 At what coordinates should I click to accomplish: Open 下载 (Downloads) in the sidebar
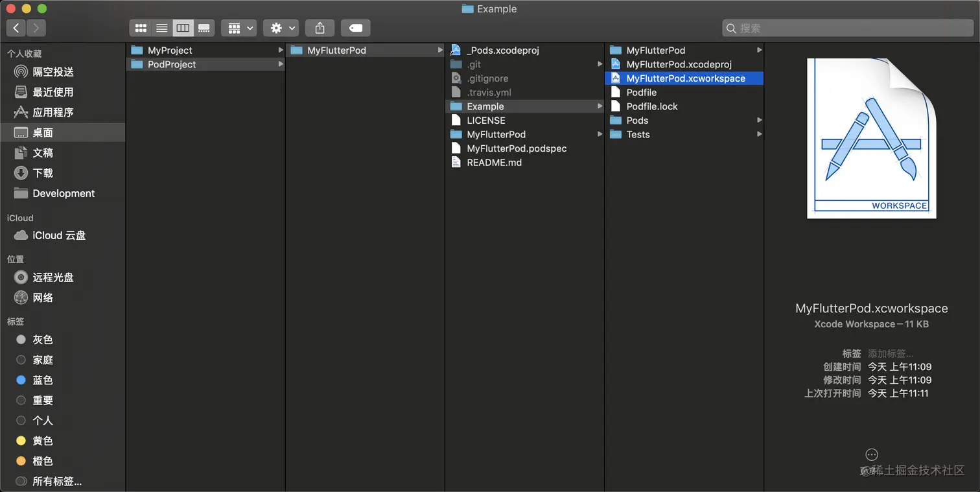pos(63,173)
